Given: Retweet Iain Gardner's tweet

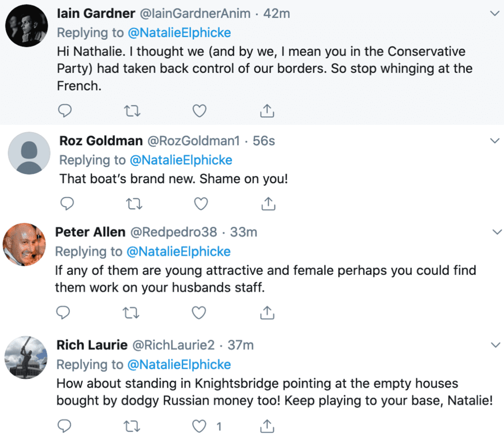Looking at the screenshot, I should pos(132,111).
